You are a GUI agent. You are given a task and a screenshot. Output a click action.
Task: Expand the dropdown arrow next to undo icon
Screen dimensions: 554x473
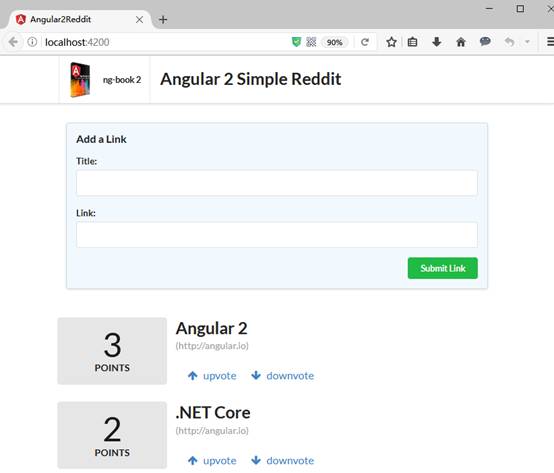click(x=527, y=42)
